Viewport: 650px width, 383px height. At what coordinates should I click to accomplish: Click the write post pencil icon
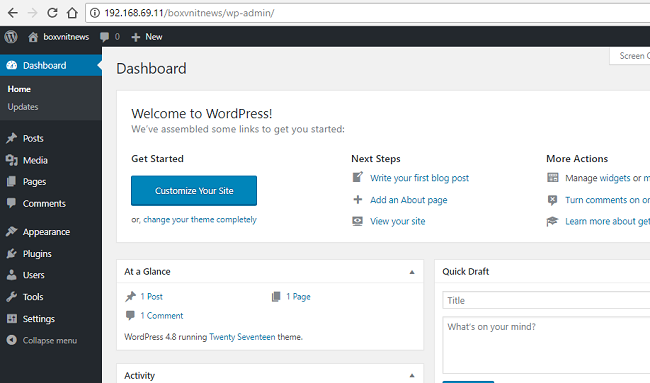tap(357, 177)
